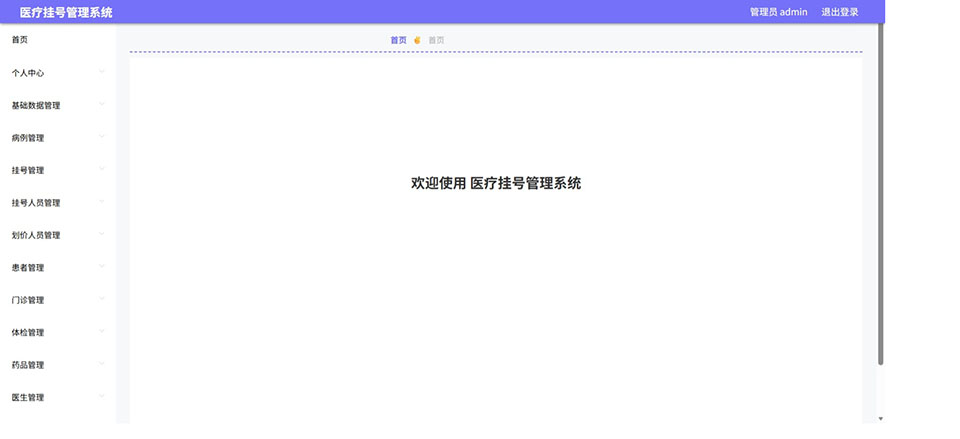Click the 医疗挂号管理系统 header title

tap(66, 12)
